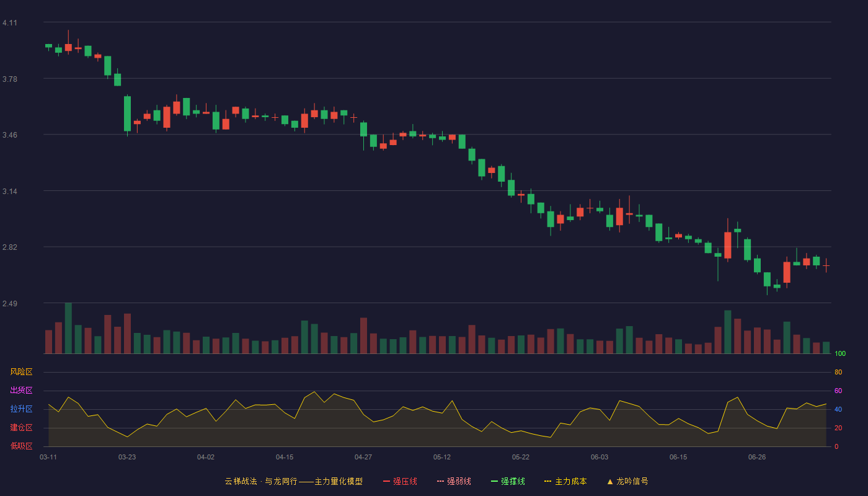Click the 40 indicator scale label

pyautogui.click(x=838, y=409)
